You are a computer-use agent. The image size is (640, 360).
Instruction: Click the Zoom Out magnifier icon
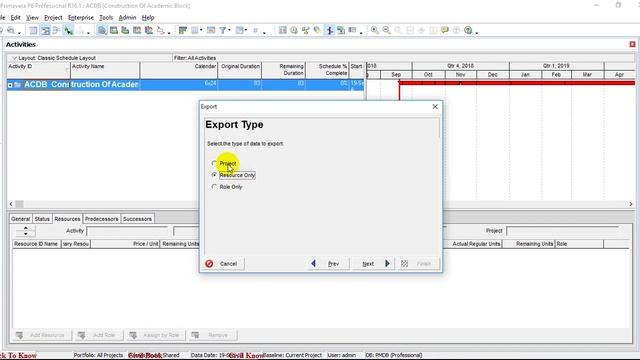coord(386,30)
